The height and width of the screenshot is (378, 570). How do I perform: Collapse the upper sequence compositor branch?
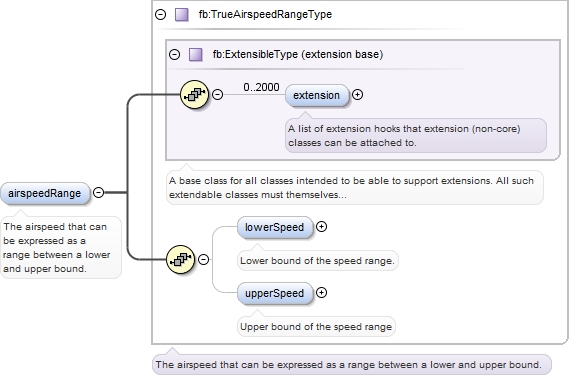(217, 94)
